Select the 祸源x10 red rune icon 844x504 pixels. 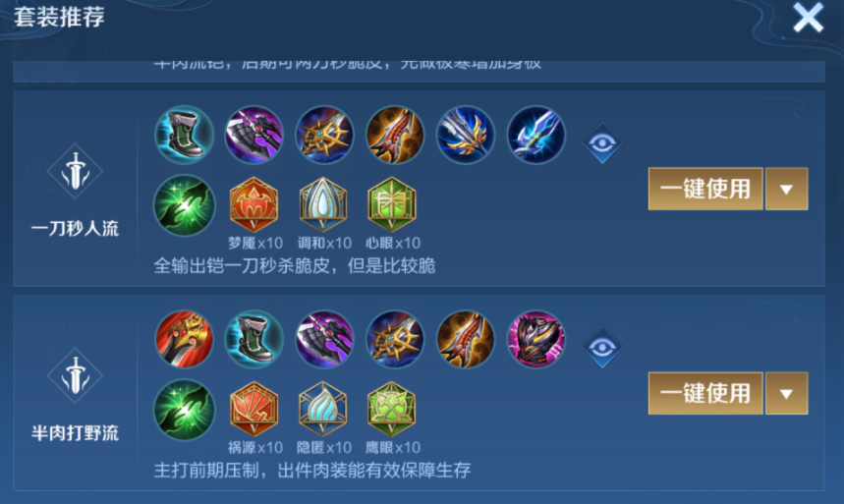tap(253, 410)
